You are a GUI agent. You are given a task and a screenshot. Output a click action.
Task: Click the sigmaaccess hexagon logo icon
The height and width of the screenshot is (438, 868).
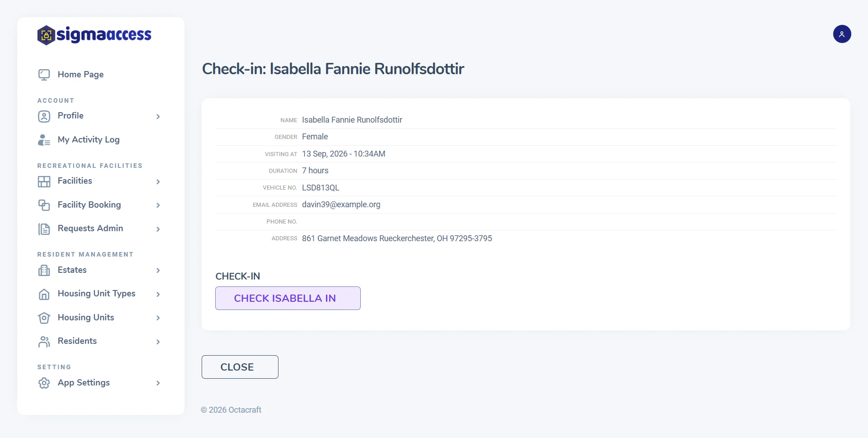pos(46,35)
